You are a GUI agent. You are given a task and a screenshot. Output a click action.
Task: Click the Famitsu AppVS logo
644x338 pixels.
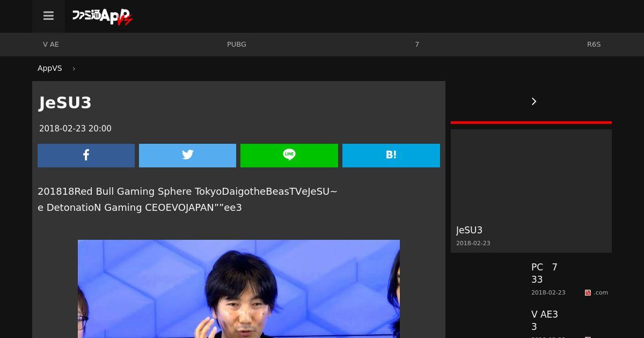103,17
